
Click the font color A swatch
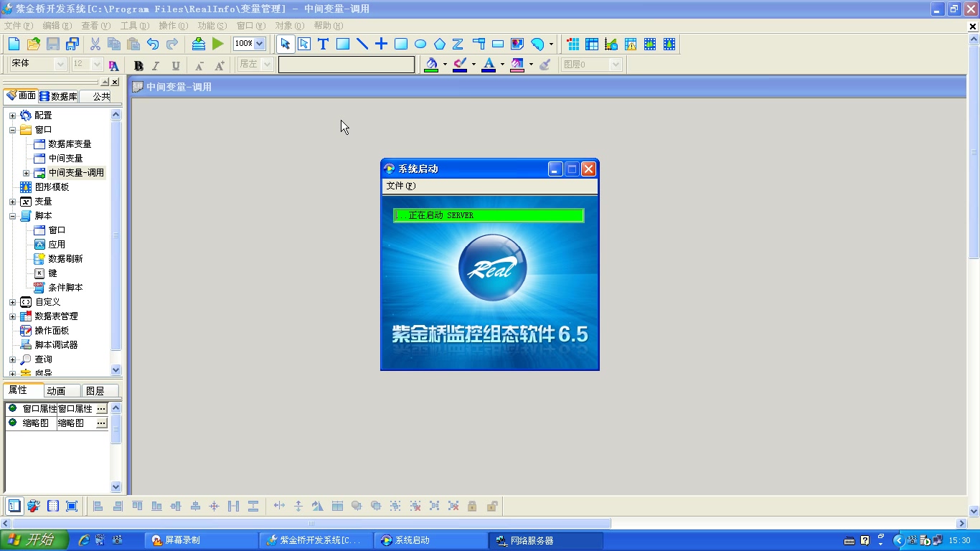pos(489,65)
